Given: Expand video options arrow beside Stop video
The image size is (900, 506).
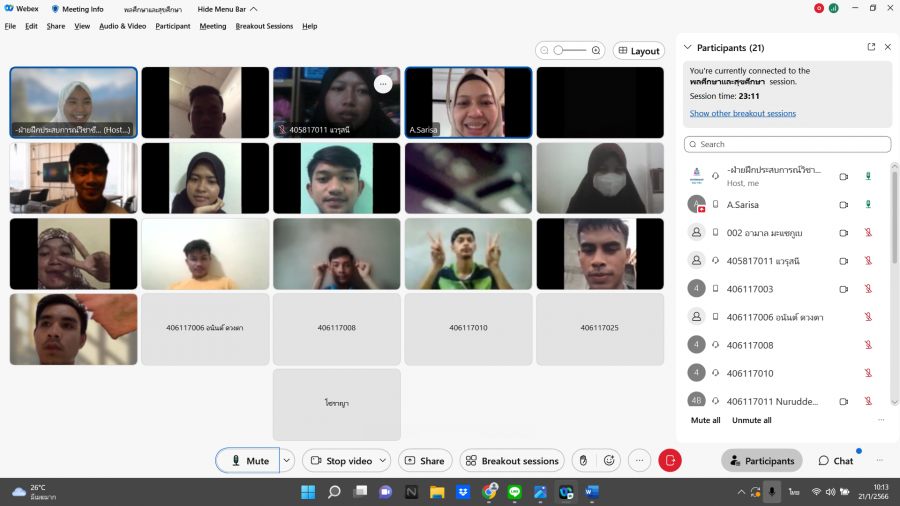Looking at the screenshot, I should point(384,461).
